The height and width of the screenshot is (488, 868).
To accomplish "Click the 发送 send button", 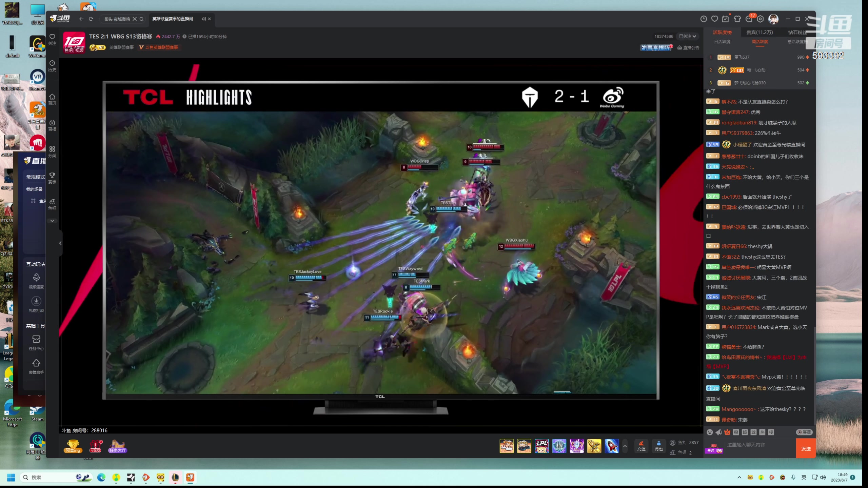I will (x=806, y=448).
